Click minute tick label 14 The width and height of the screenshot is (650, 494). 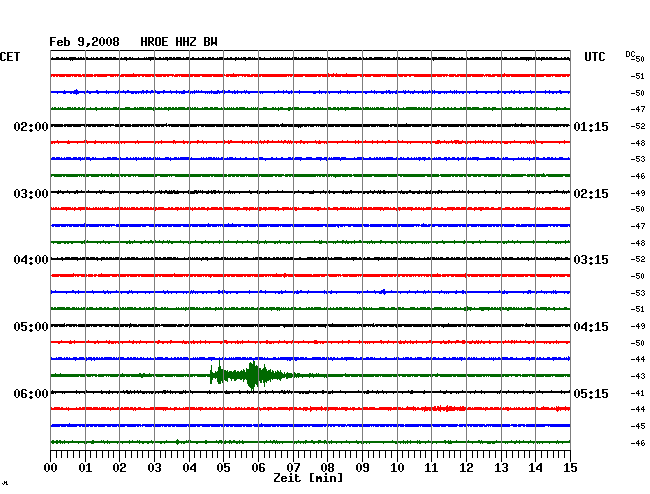pos(535,468)
